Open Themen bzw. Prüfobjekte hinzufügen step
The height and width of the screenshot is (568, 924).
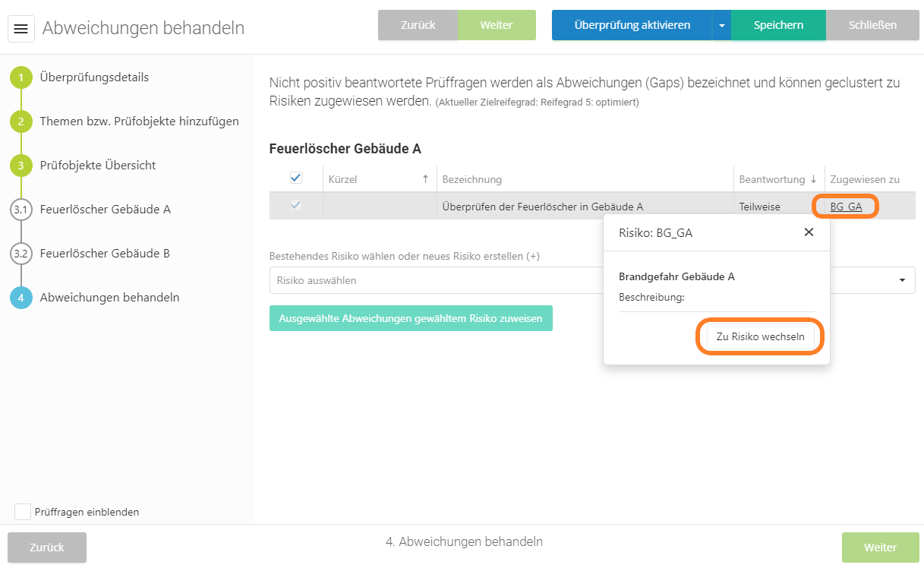139,121
